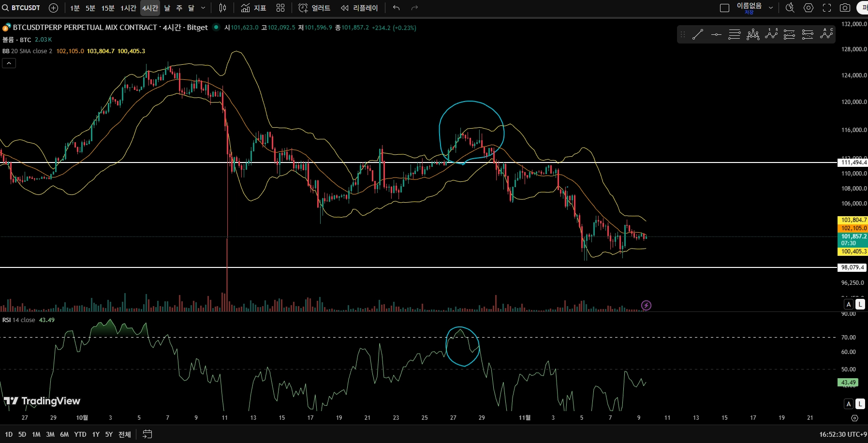Create an alert via 얼러트 button
Image resolution: width=868 pixels, height=443 pixels.
(314, 8)
